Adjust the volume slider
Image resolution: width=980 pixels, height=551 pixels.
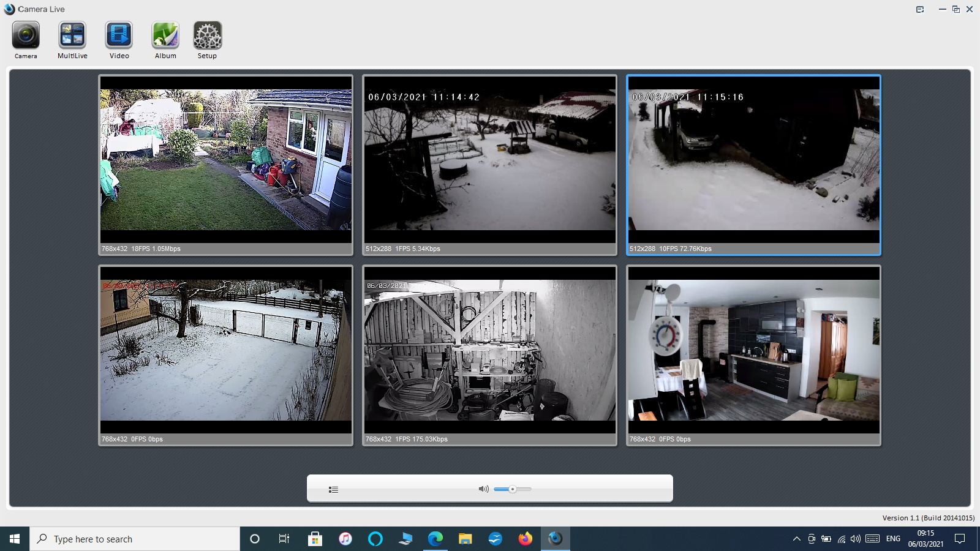click(x=513, y=489)
